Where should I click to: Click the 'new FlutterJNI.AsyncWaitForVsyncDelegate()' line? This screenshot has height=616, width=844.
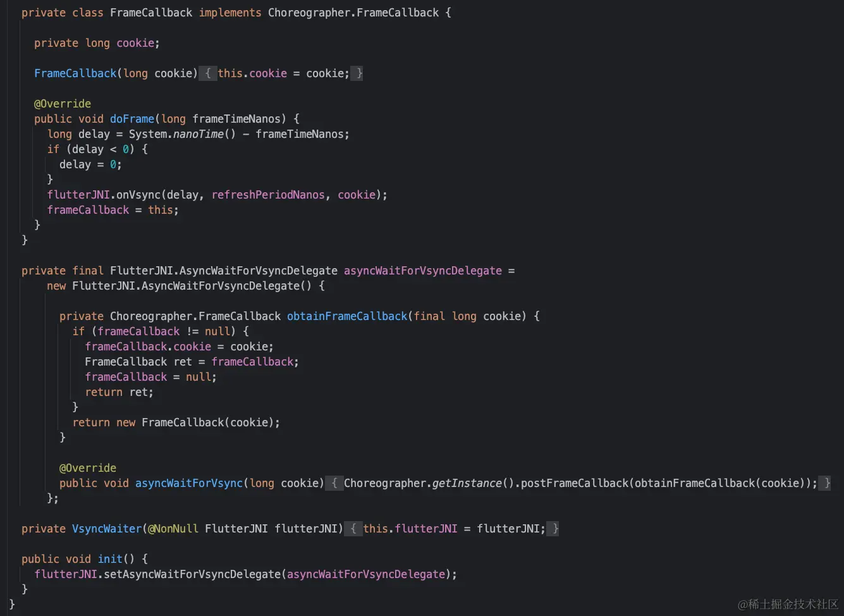point(186,286)
